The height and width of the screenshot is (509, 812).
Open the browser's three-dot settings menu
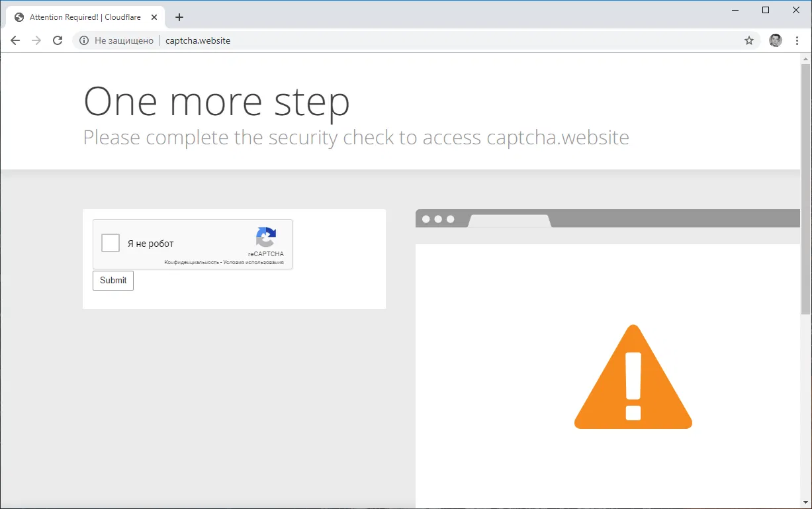pos(797,40)
